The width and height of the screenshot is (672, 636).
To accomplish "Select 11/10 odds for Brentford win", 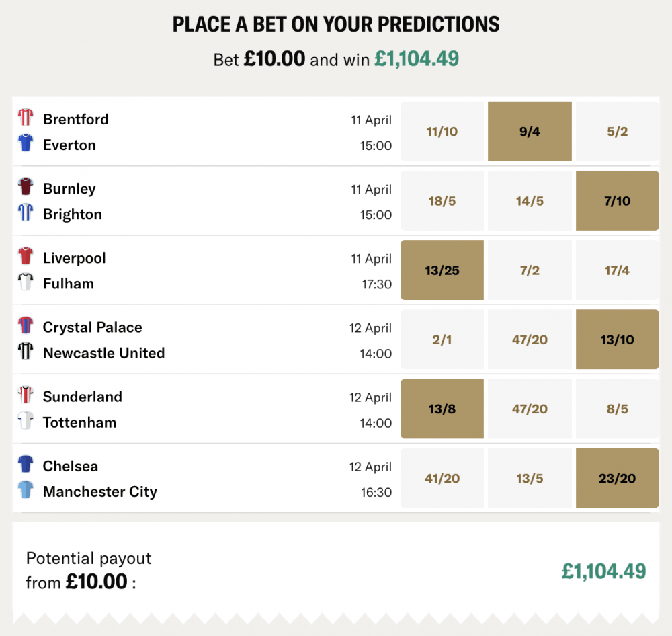I will tap(442, 131).
